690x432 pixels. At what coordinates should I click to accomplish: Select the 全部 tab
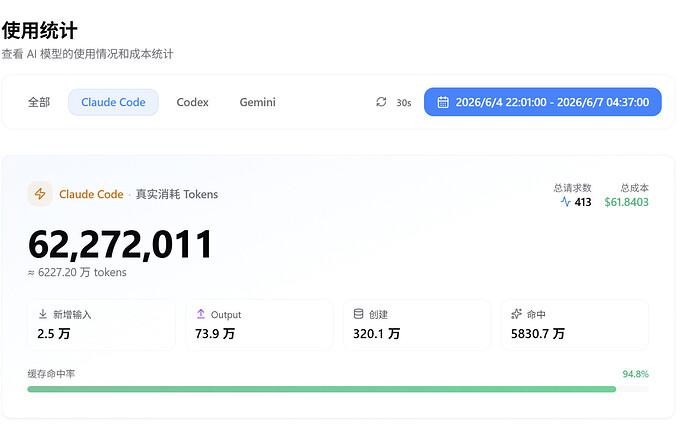tap(39, 102)
